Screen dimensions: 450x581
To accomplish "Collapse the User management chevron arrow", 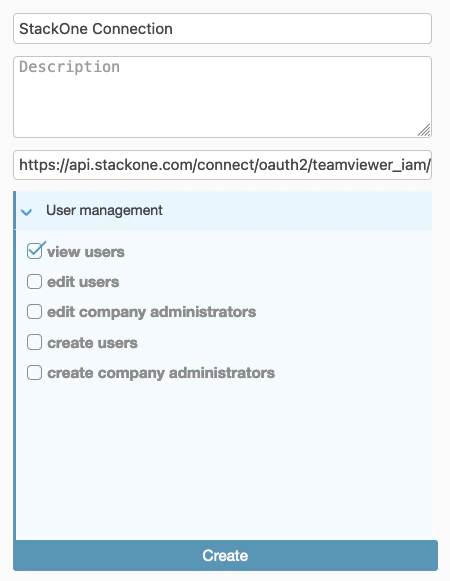I will tap(26, 212).
